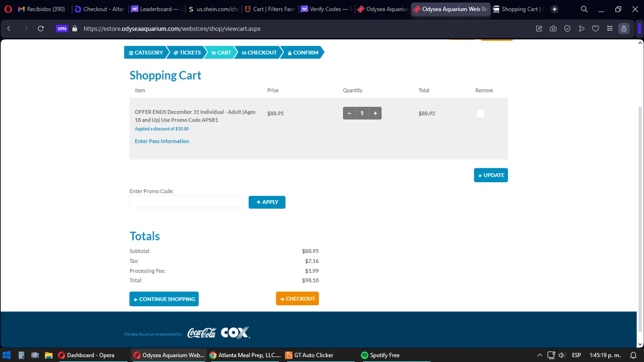Go back to previous page
Image resolution: width=644 pixels, height=362 pixels.
[x=9, y=29]
